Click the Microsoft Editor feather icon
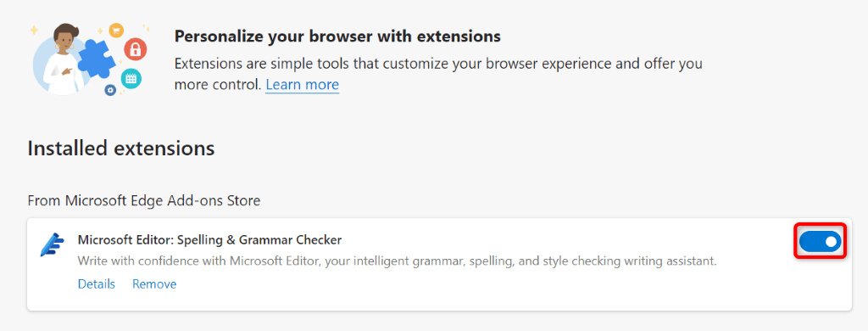The width and height of the screenshot is (868, 331). (x=52, y=244)
